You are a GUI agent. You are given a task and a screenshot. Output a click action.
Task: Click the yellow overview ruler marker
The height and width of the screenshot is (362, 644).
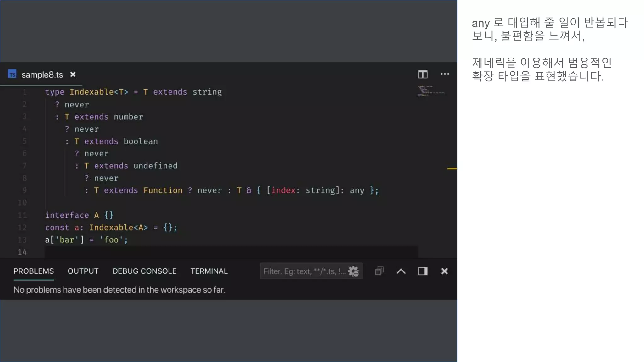(452, 169)
